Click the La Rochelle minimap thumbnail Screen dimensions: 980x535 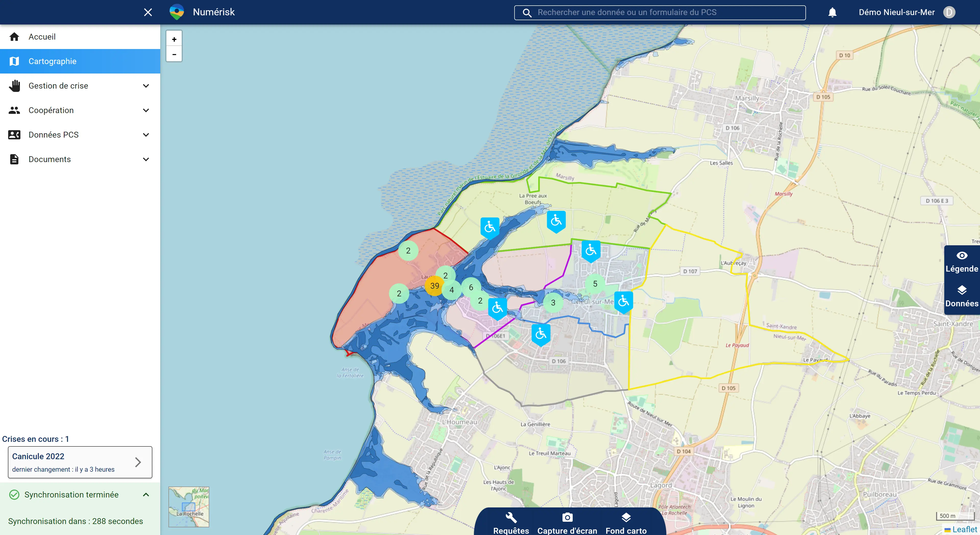pos(189,507)
